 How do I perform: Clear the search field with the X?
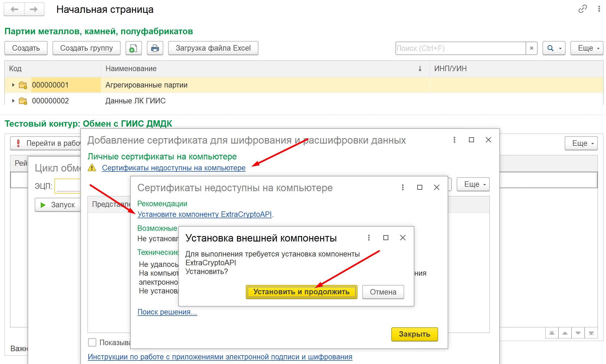click(x=531, y=48)
